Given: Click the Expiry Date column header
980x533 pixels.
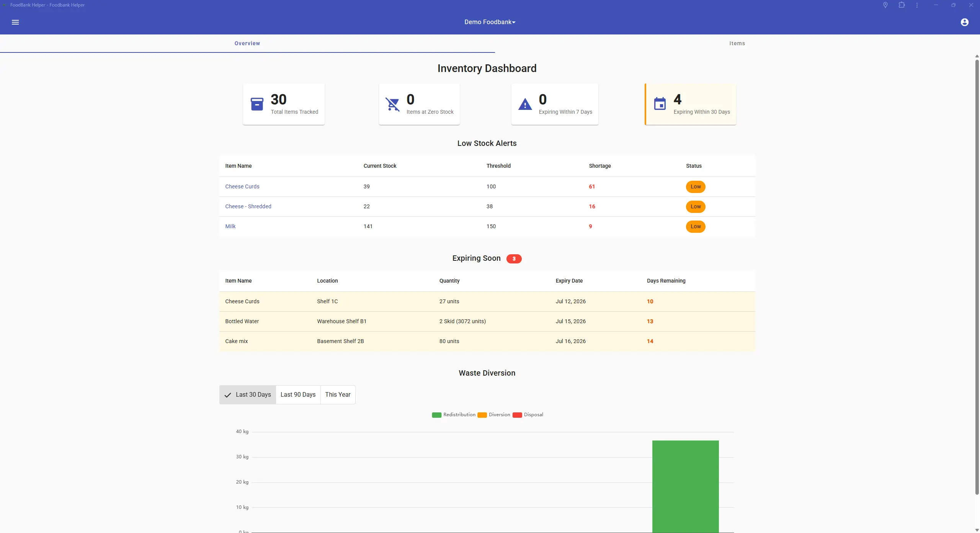Looking at the screenshot, I should pyautogui.click(x=569, y=281).
